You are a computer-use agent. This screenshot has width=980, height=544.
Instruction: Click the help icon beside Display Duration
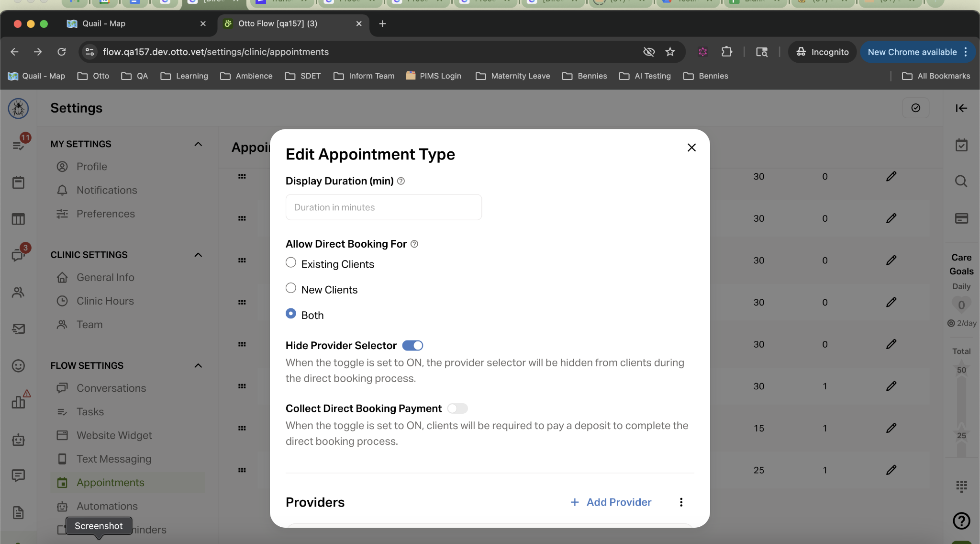[401, 181]
